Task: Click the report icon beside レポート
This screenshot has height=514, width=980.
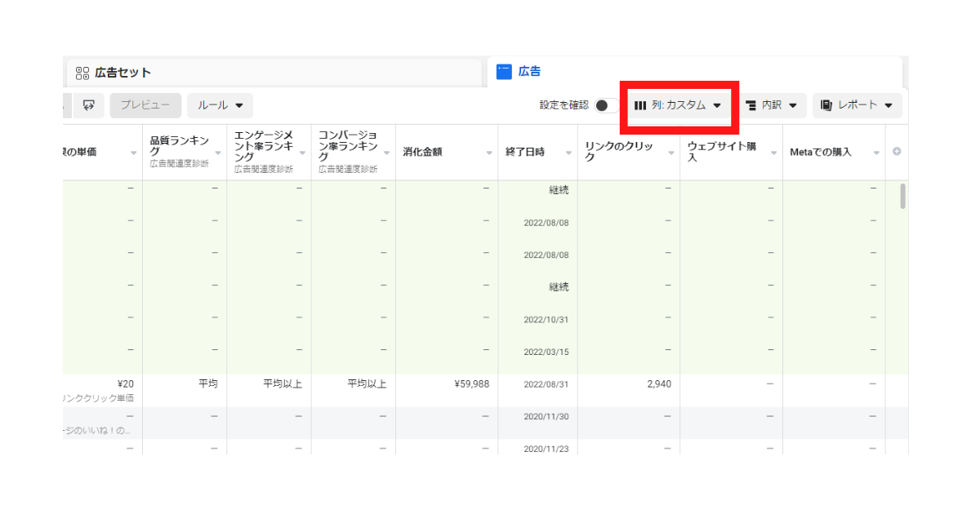Action: click(x=826, y=105)
